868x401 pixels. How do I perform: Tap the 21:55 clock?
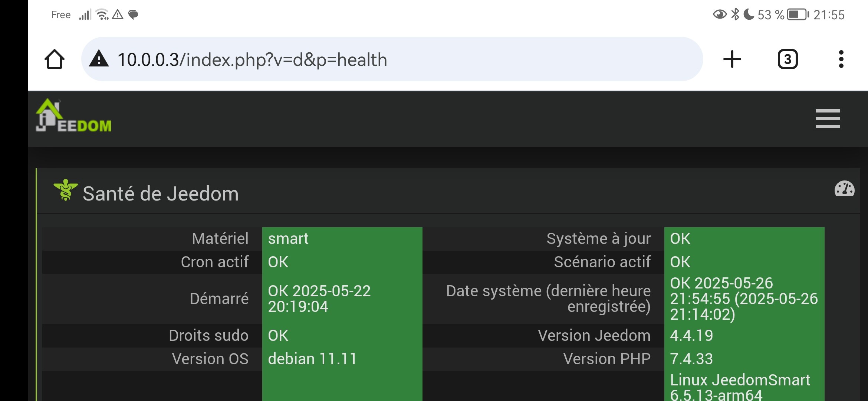click(829, 15)
